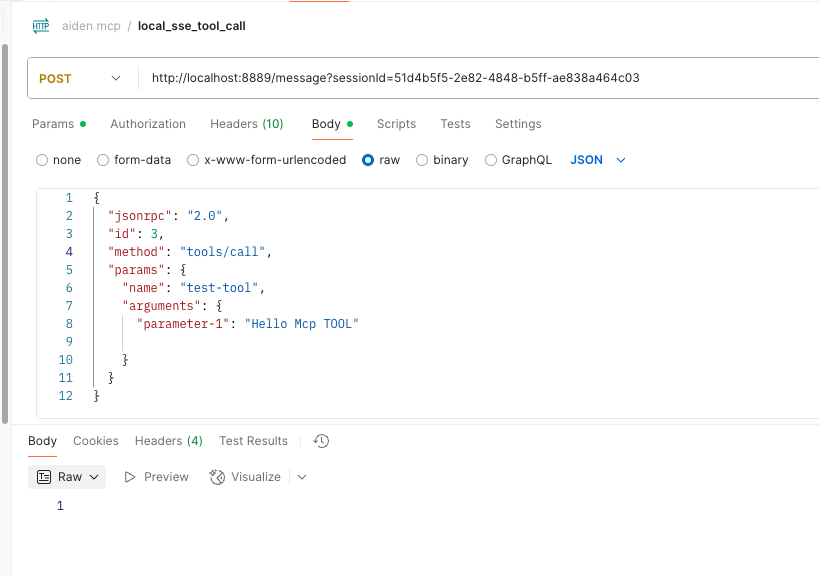Click the Raw format icon

44,477
